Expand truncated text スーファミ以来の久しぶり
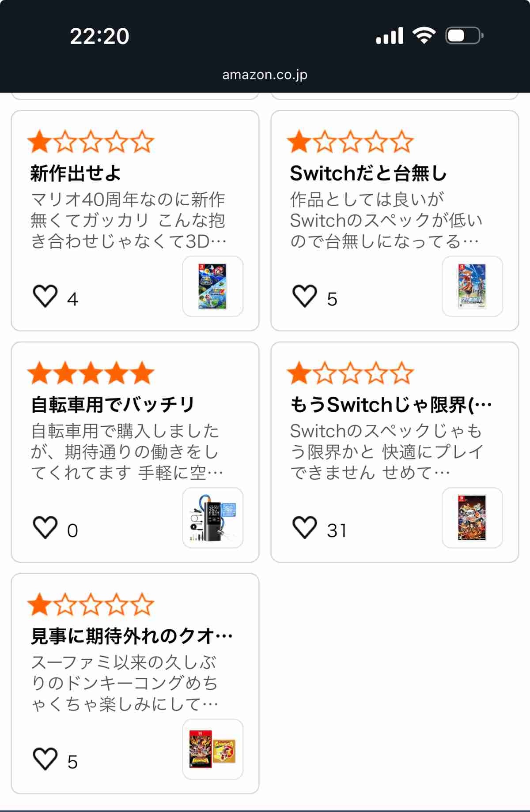This screenshot has width=530, height=812. [125, 683]
